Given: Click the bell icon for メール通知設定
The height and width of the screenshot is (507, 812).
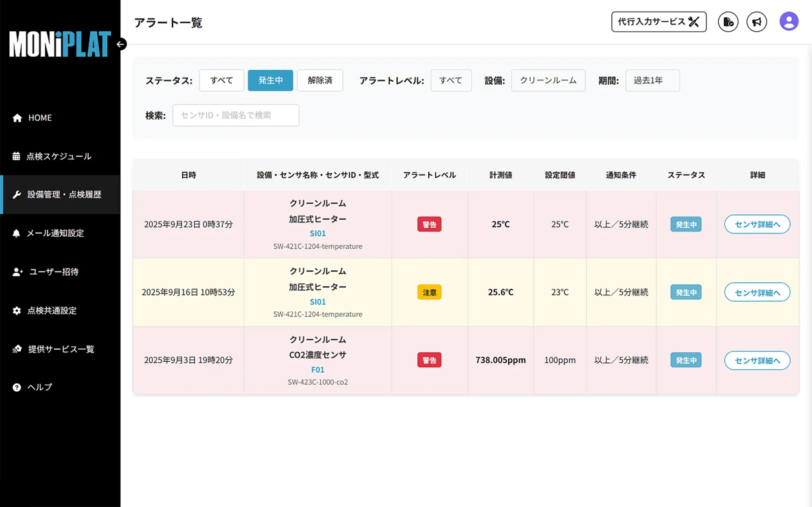Looking at the screenshot, I should coord(16,233).
